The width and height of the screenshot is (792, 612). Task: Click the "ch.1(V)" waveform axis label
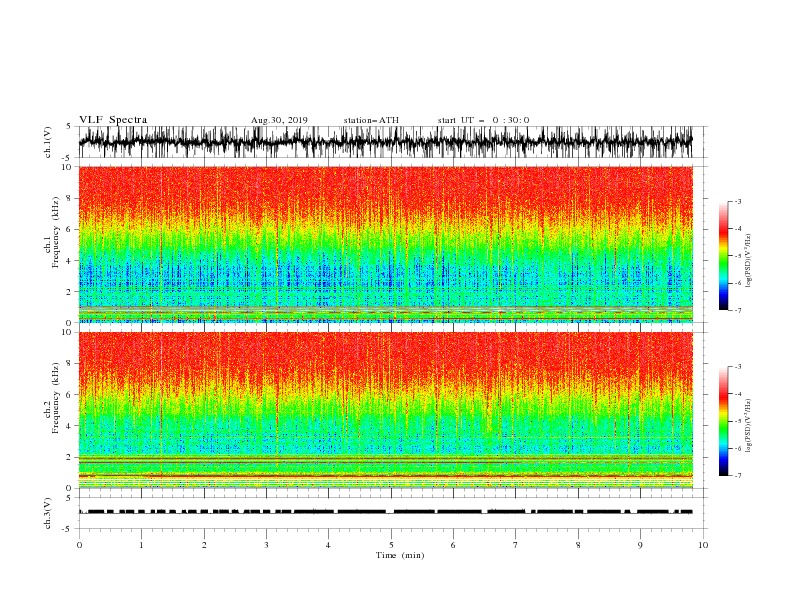(48, 142)
